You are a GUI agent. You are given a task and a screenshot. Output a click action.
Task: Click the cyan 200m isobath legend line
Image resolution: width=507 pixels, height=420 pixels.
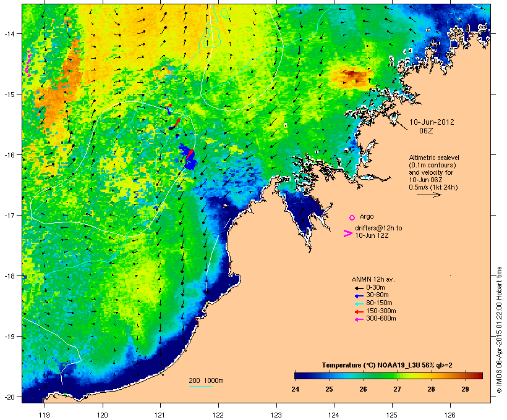pyautogui.click(x=200, y=386)
